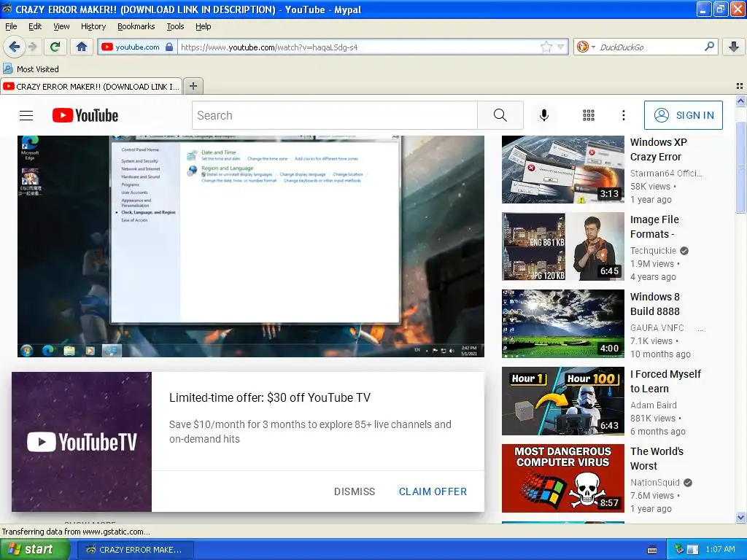Image resolution: width=747 pixels, height=560 pixels.
Task: Open the Image File Formats title link
Action: [x=654, y=227]
